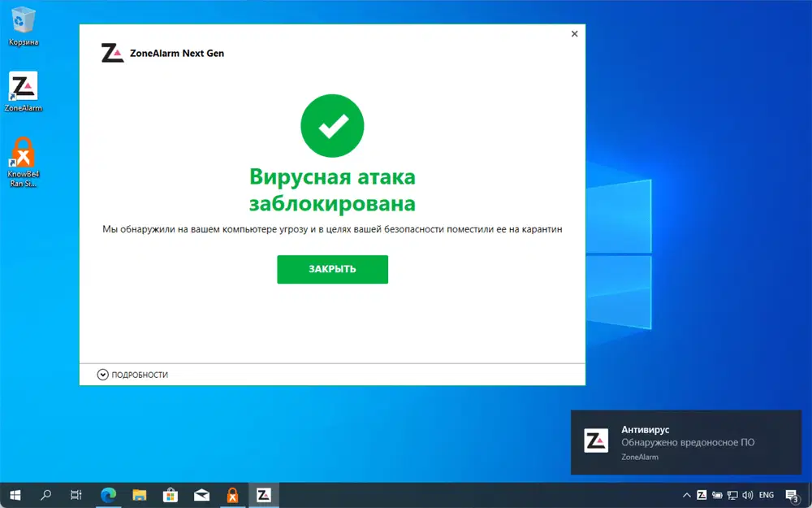This screenshot has width=812, height=508.
Task: Click ZoneAlarm logo in toast notification
Action: (596, 441)
